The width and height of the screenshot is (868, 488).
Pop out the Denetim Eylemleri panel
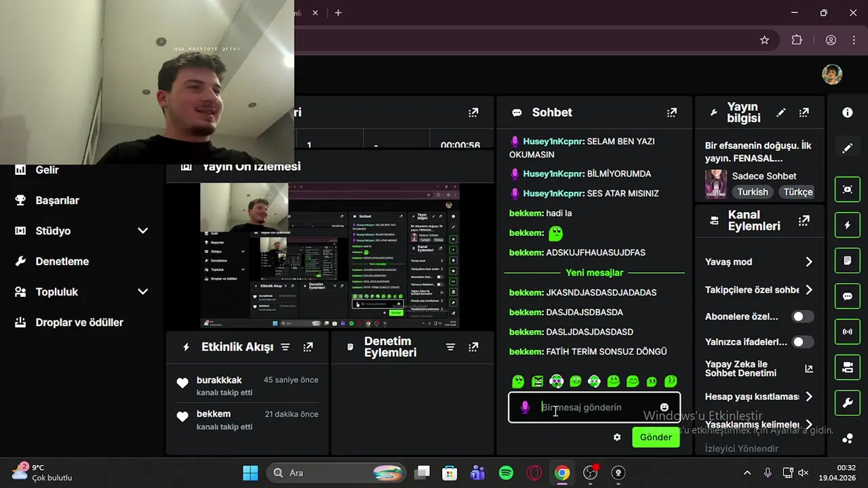(473, 347)
